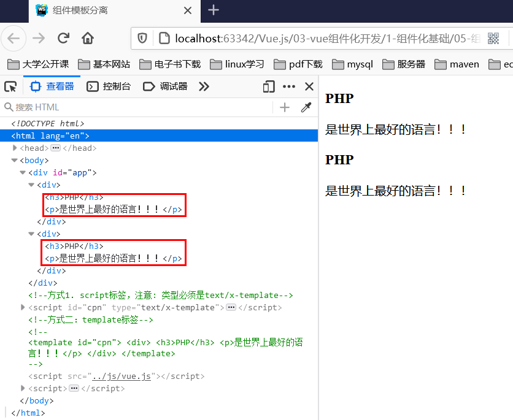View site information page icon
Viewport: 513px width, 420px height.
pos(164,38)
